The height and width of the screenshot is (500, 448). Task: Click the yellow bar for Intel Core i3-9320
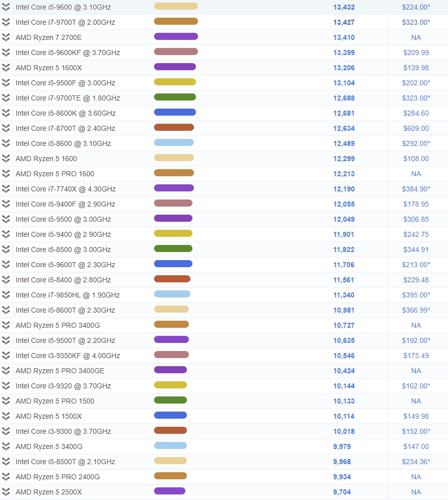tap(170, 385)
